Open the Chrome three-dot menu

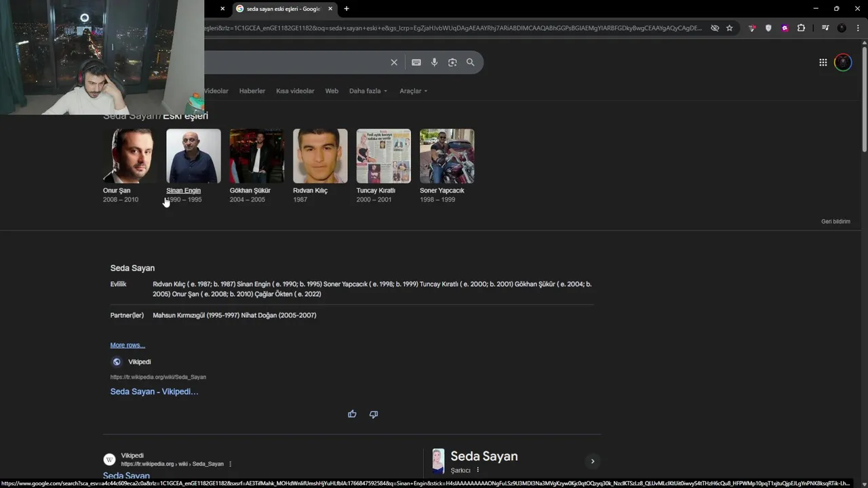[858, 28]
